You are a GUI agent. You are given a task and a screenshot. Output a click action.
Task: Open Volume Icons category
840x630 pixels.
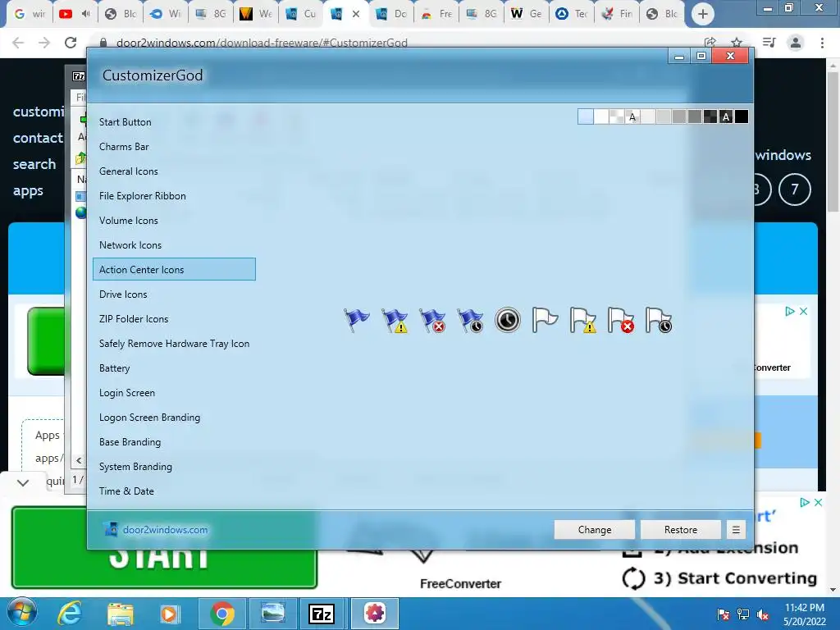pos(174,221)
